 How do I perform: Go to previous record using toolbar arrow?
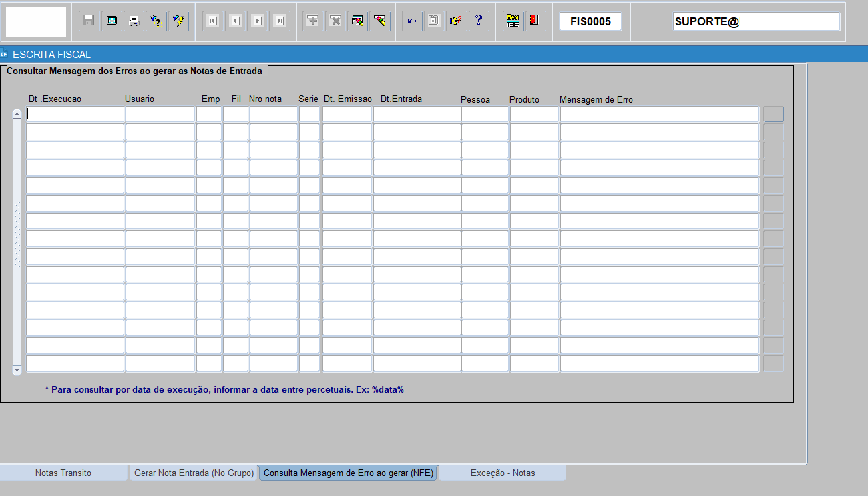click(235, 21)
